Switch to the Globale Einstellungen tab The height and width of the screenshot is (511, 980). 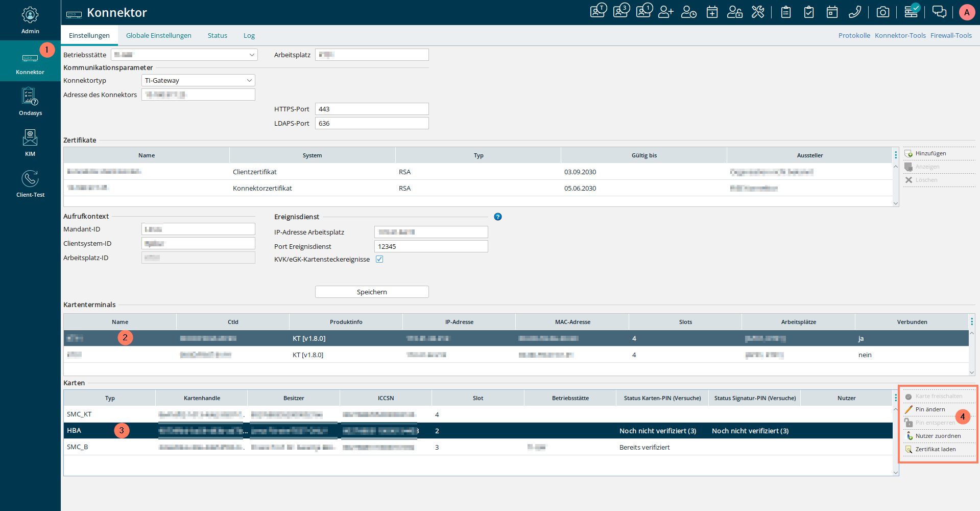tap(159, 35)
